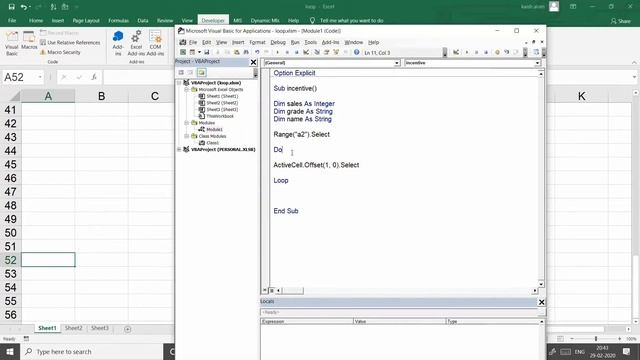Click View Code icon in Project Explorer

click(181, 73)
